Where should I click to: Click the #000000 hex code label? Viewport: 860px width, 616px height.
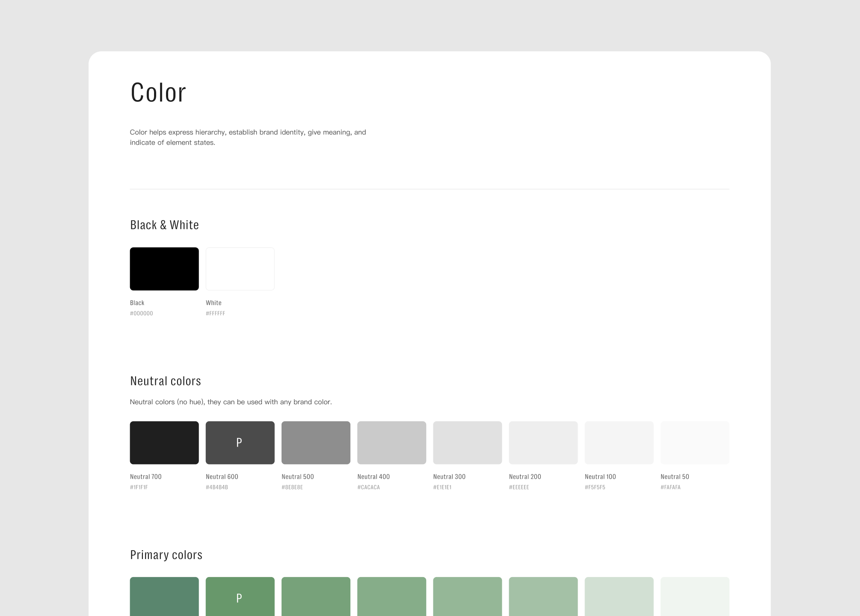142,314
